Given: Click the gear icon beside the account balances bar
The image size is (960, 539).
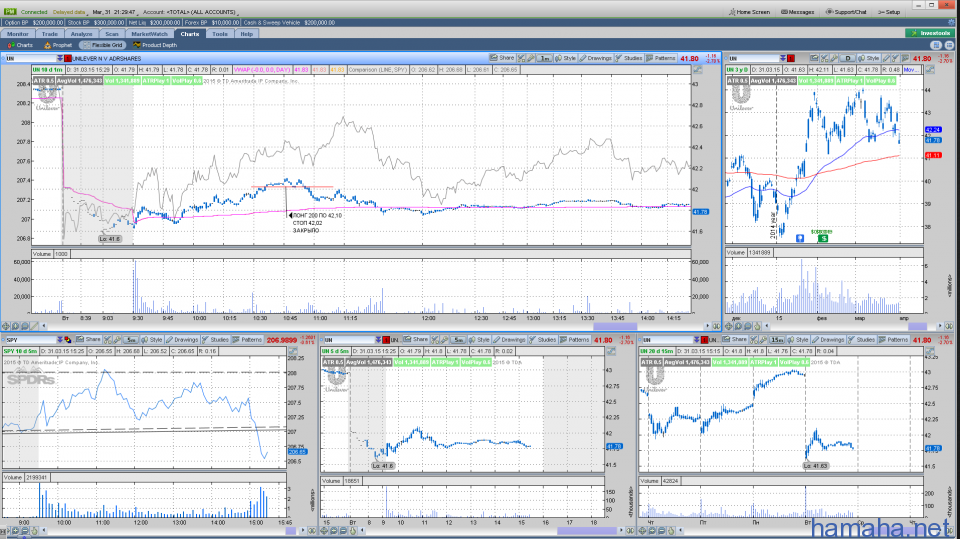Looking at the screenshot, I should (951, 23).
